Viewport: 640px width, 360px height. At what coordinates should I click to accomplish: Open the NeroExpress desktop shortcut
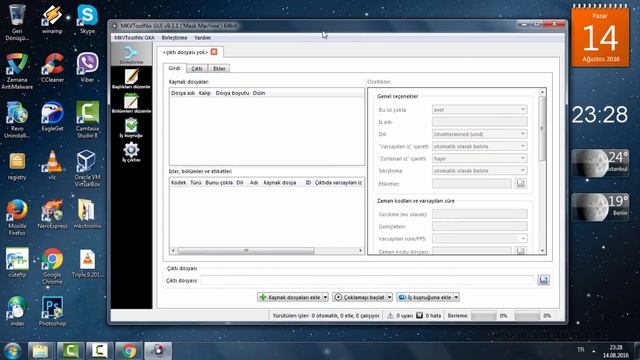[x=52, y=214]
